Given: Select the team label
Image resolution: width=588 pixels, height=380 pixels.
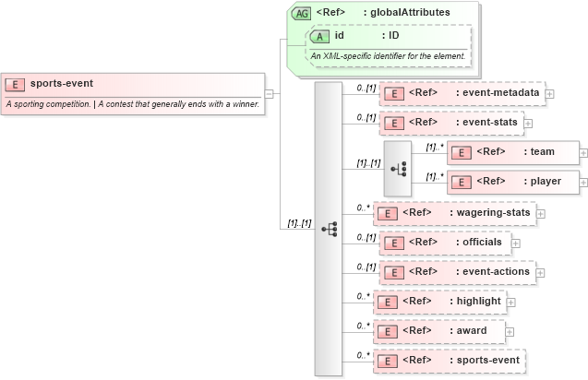Looking at the screenshot, I should [542, 152].
